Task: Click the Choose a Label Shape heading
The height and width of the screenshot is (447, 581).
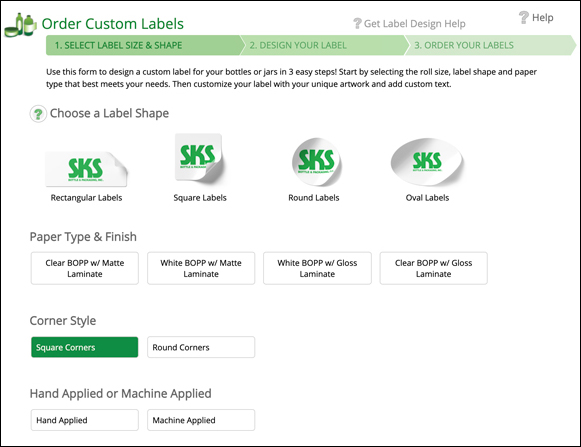Action: (x=109, y=113)
